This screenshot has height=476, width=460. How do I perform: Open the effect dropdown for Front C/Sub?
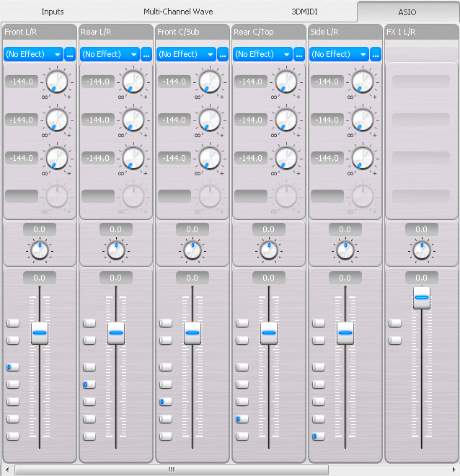(186, 54)
